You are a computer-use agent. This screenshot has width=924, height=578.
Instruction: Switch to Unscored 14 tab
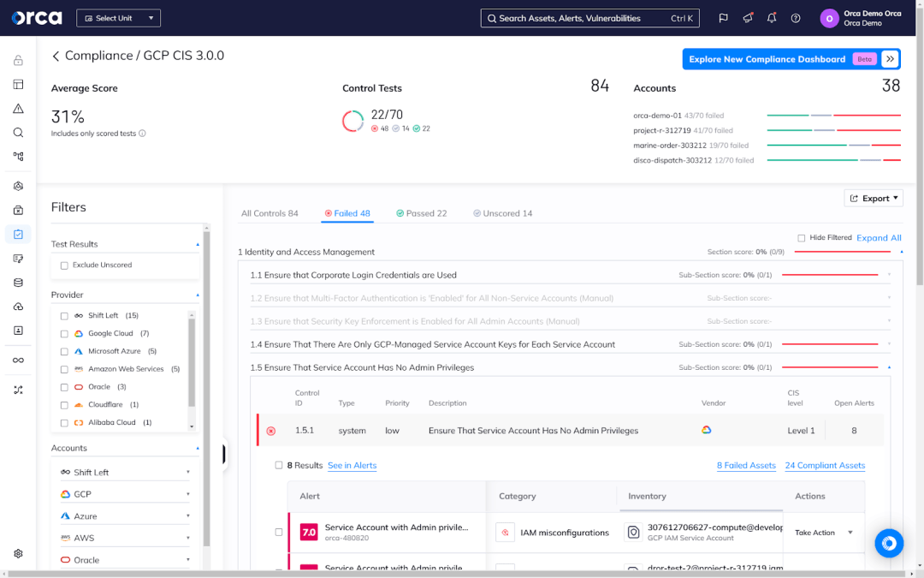503,213
